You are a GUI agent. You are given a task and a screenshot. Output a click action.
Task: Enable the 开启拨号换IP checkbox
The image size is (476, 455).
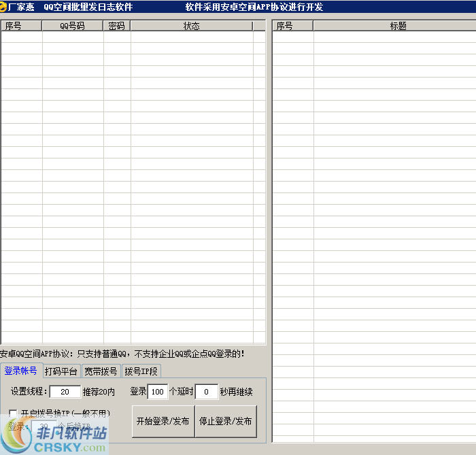coord(14,413)
